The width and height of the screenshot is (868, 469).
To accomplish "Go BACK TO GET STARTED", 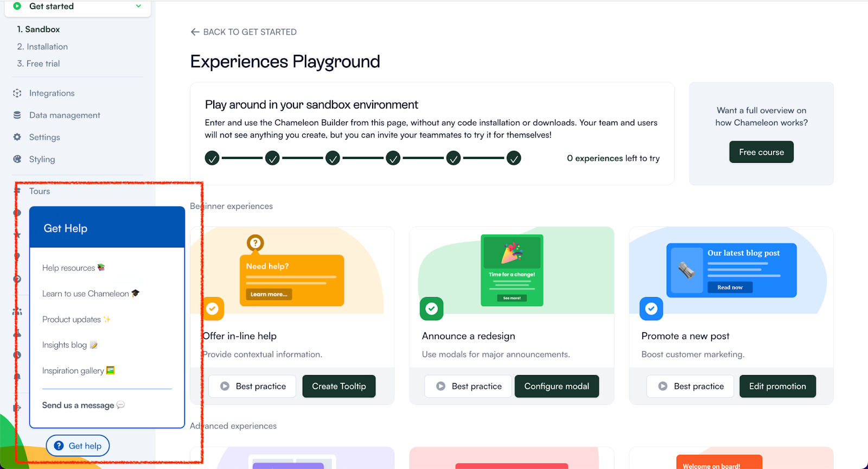I will 244,32.
